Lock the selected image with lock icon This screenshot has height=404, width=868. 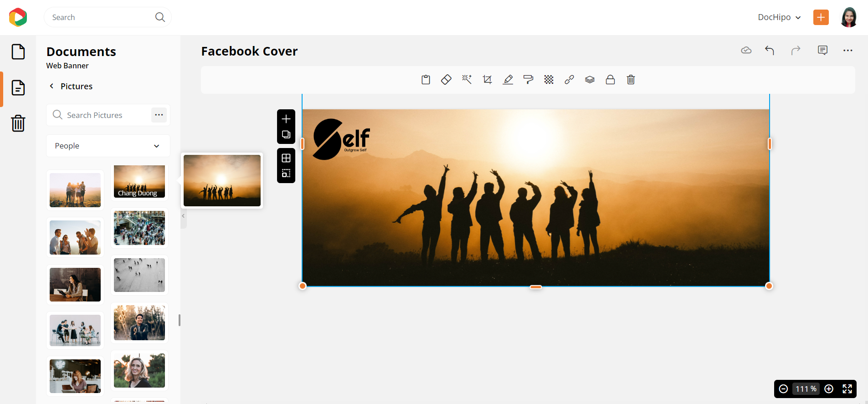(610, 80)
